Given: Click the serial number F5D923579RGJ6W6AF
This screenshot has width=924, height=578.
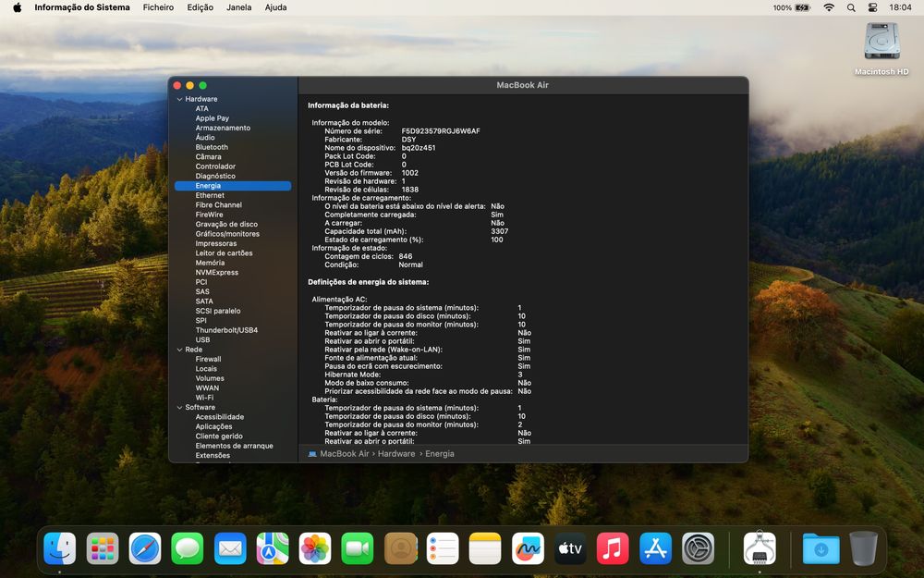Looking at the screenshot, I should (441, 131).
